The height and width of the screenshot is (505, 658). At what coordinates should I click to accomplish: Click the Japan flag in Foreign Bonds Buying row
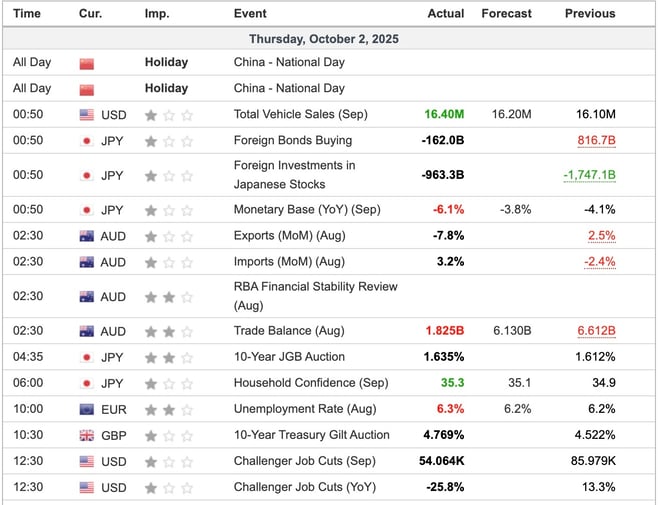86,141
